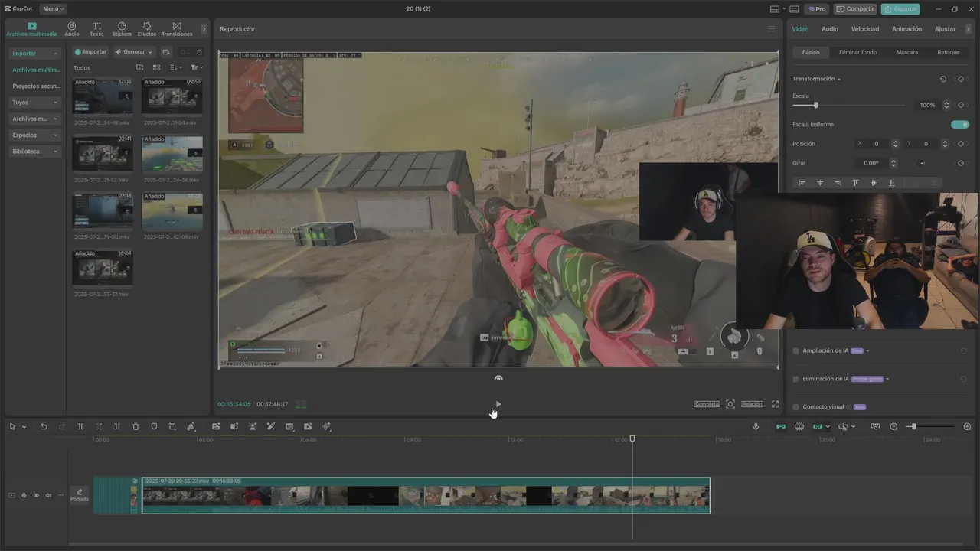
Task: Toggle the Escala uniforme switch
Action: (960, 124)
